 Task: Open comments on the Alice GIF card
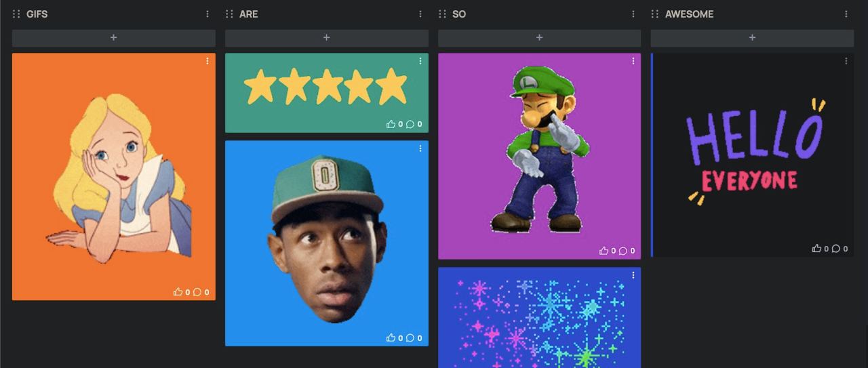coord(197,292)
